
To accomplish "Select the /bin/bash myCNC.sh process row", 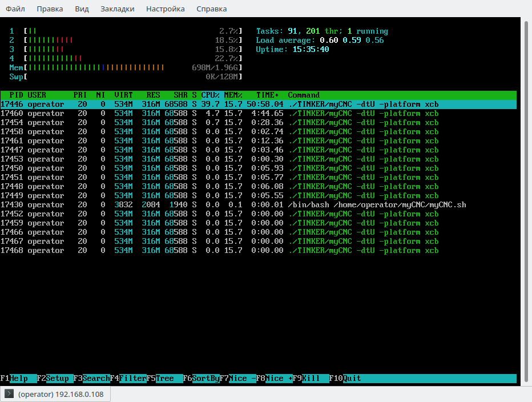I will pyautogui.click(x=258, y=205).
